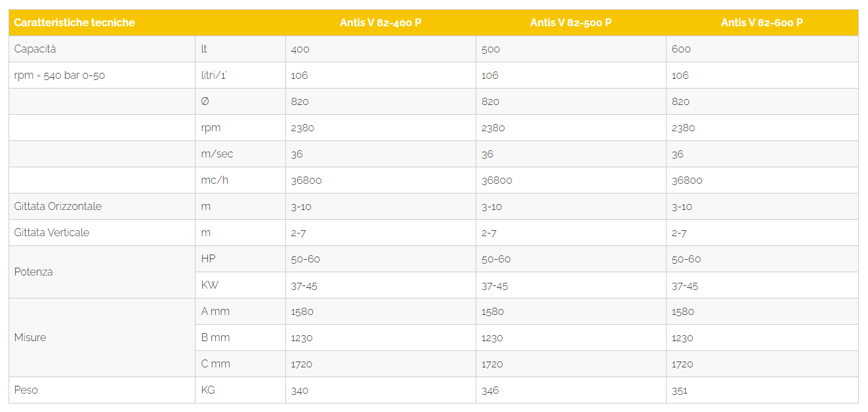Click the KG unit cell
This screenshot has width=868, height=412.
tap(240, 390)
